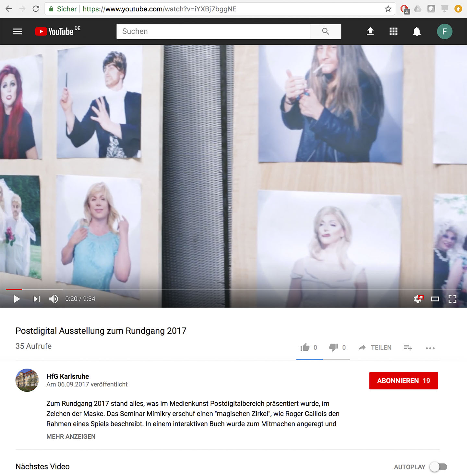Play the video
Image resolution: width=467 pixels, height=476 pixels.
(17, 299)
